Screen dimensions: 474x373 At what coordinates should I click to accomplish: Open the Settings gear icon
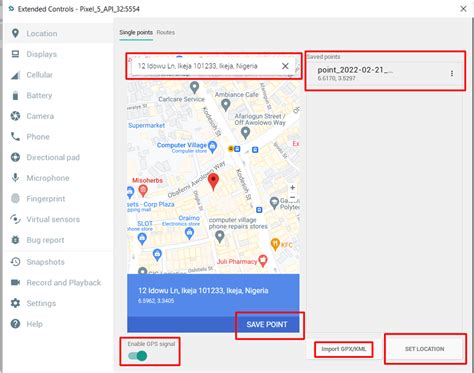point(15,303)
